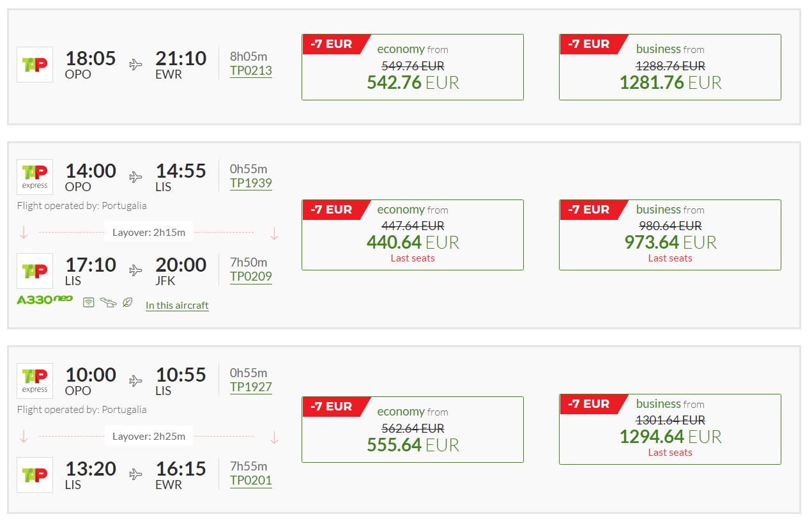Image resolution: width=812 pixels, height=521 pixels.
Task: Open the "In this aircraft" link
Action: [x=177, y=306]
